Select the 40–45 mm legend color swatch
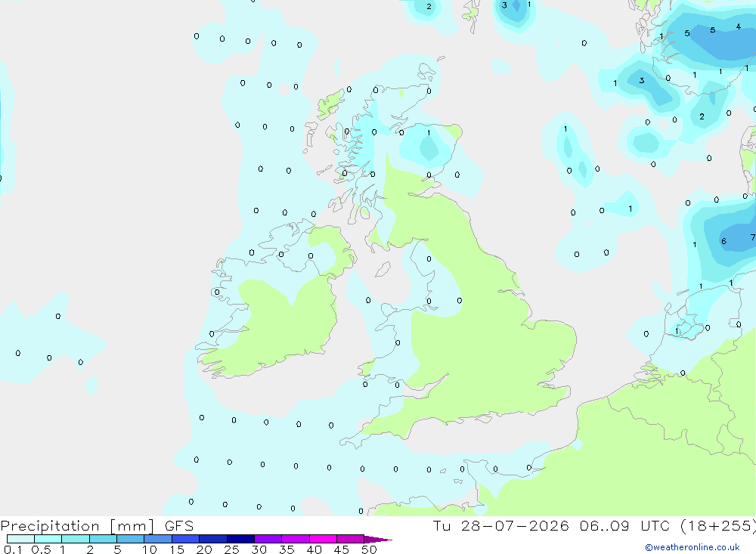 coord(323,539)
